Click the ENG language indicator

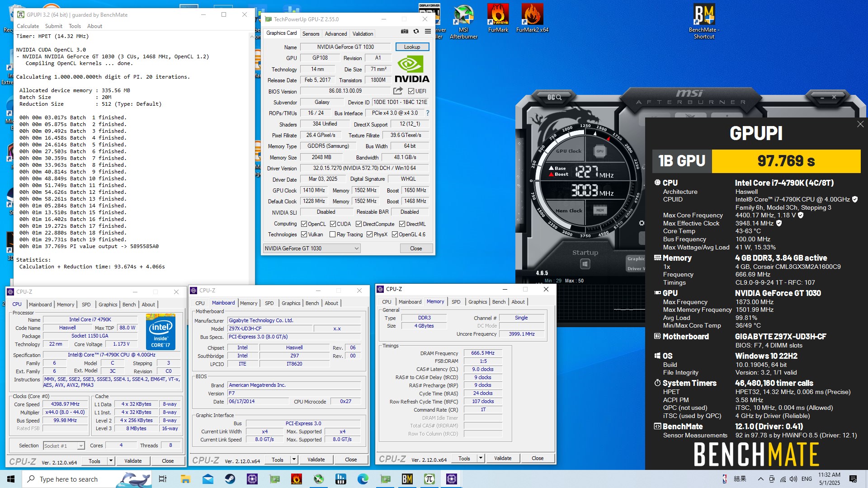click(807, 479)
